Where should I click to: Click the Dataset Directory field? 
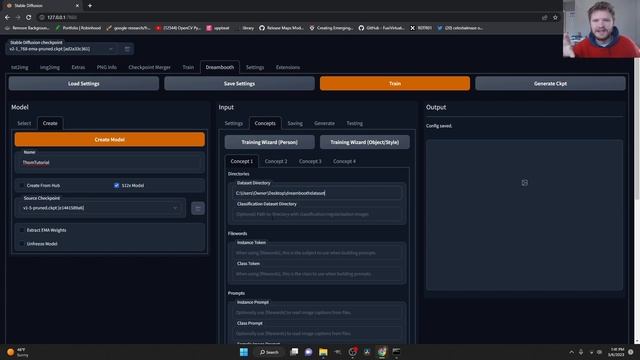[x=317, y=193]
